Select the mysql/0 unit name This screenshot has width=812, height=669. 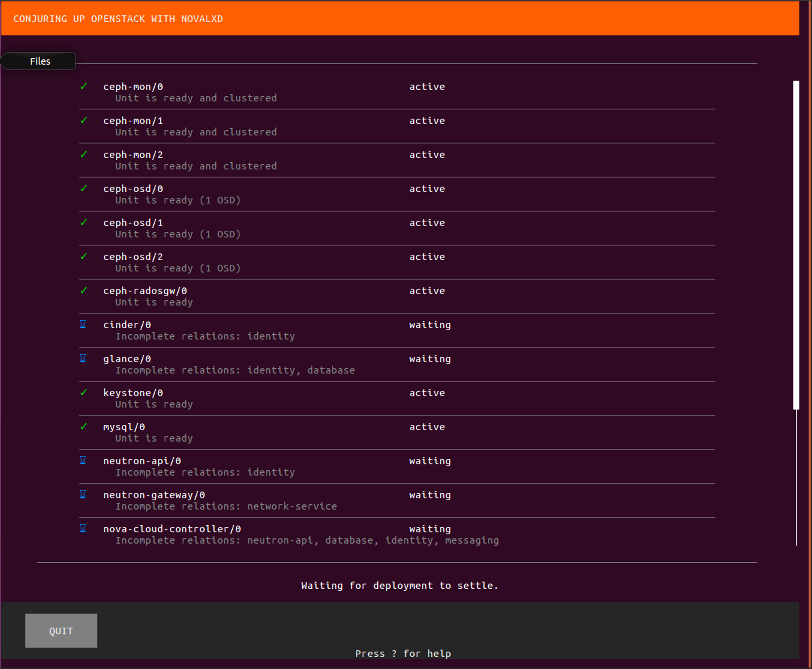pyautogui.click(x=124, y=427)
